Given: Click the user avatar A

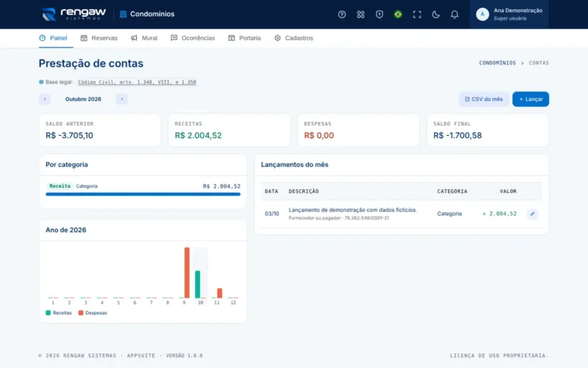Looking at the screenshot, I should [x=482, y=15].
